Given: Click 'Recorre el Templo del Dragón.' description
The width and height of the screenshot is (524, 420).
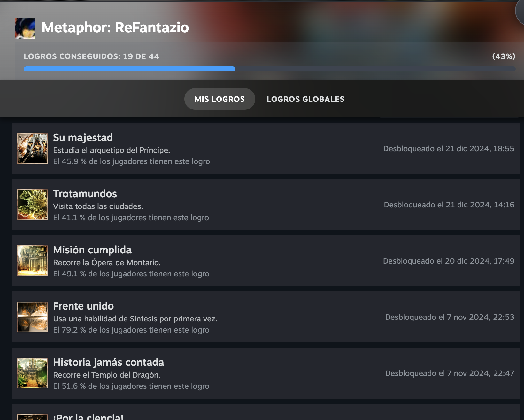Looking at the screenshot, I should (107, 375).
